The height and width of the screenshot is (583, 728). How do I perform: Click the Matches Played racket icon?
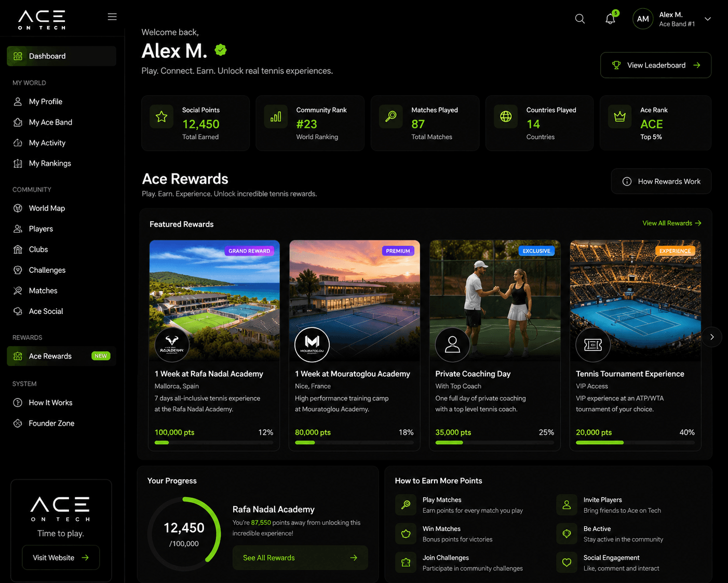391,116
